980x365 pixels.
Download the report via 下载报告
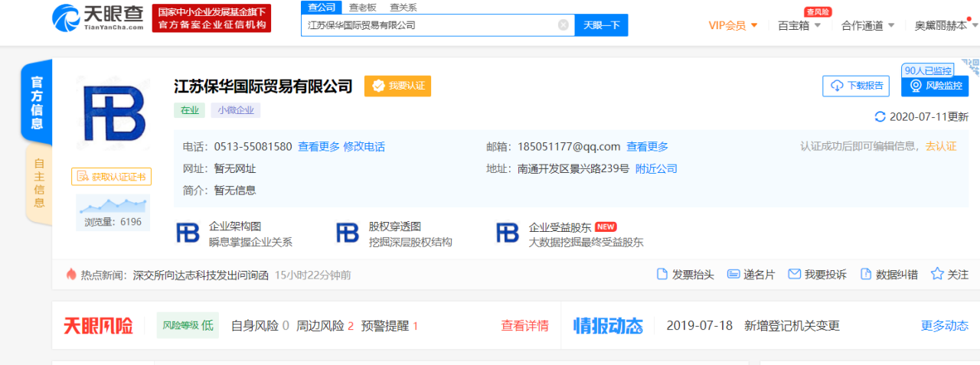[856, 86]
